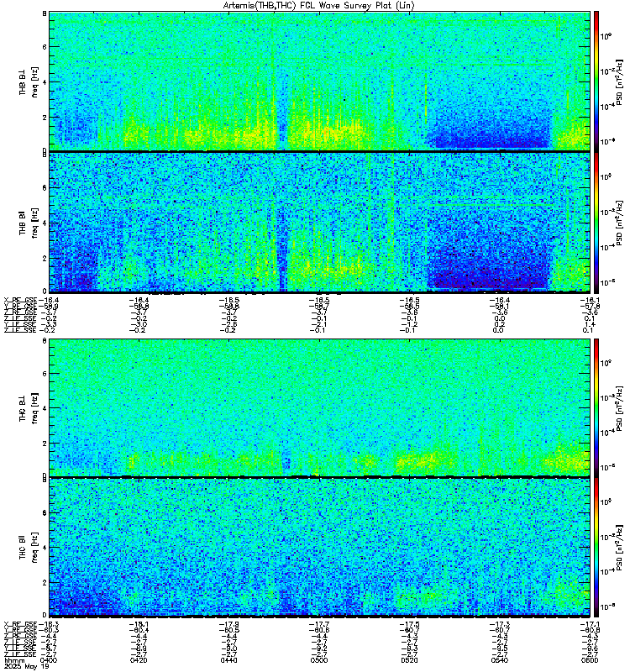Click the colour bar beside THB B⊥ panel
This screenshot has height=672, width=630.
pos(596,81)
